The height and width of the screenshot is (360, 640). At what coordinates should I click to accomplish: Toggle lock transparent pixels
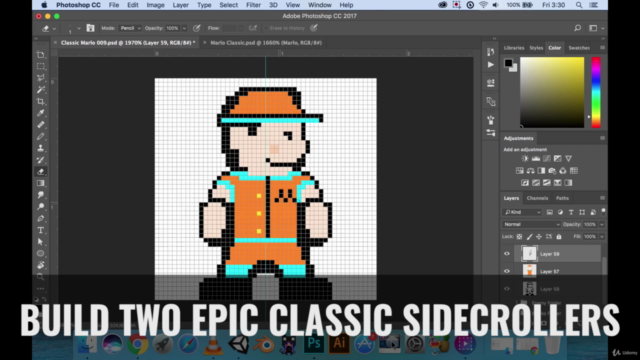tap(519, 237)
